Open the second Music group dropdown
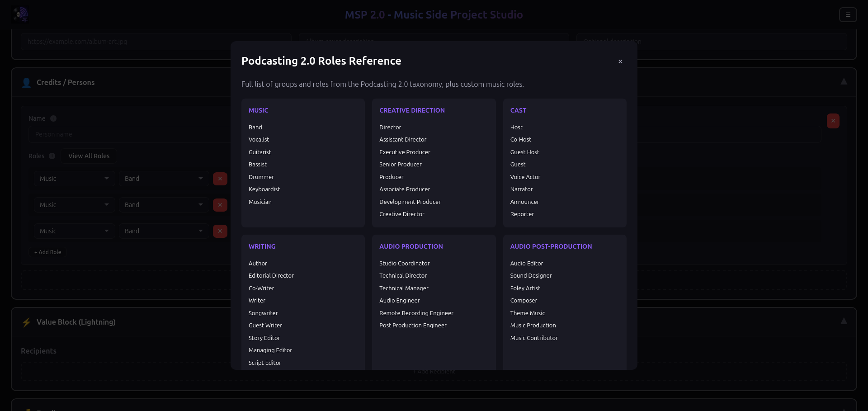The image size is (868, 411). click(x=74, y=205)
